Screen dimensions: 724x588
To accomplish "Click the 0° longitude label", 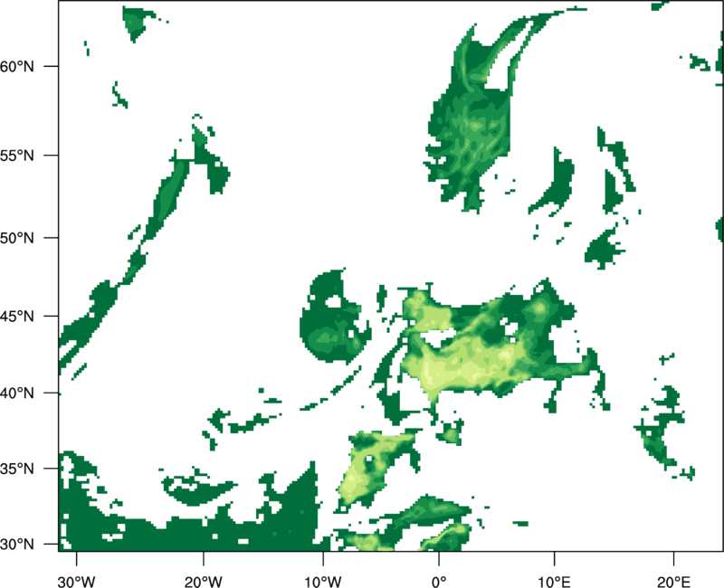I will 439,582.
